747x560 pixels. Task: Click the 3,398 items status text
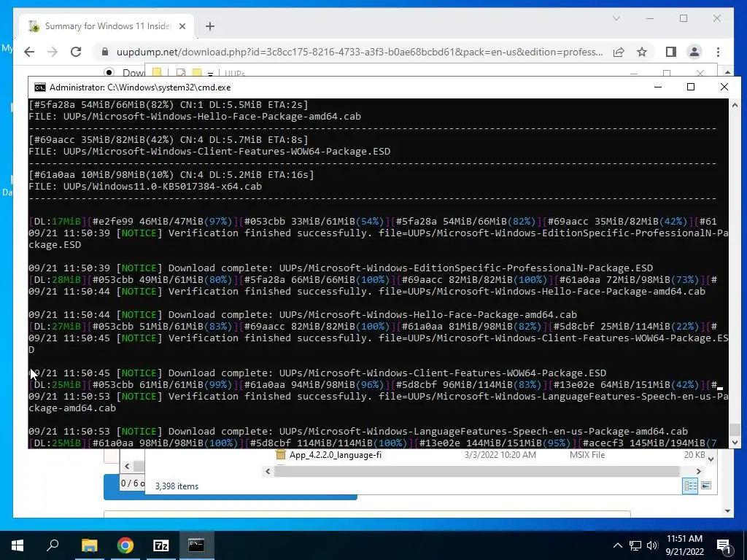click(x=177, y=486)
